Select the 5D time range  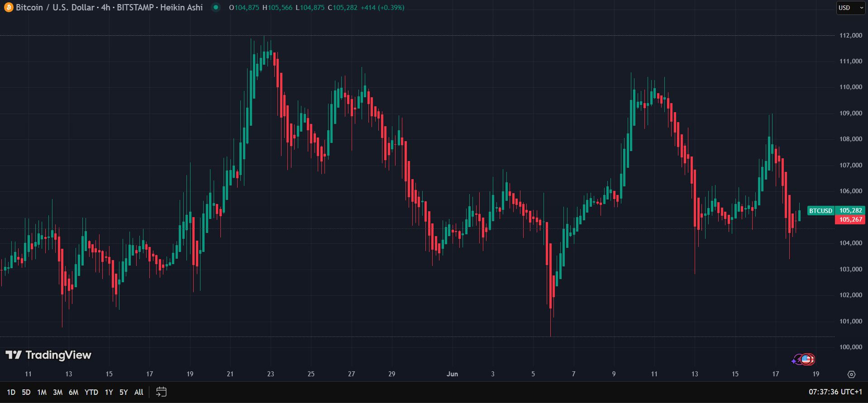pos(26,392)
